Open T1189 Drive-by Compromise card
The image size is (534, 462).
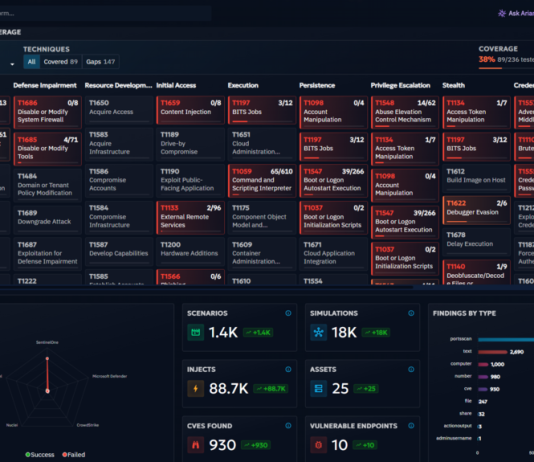[190, 144]
